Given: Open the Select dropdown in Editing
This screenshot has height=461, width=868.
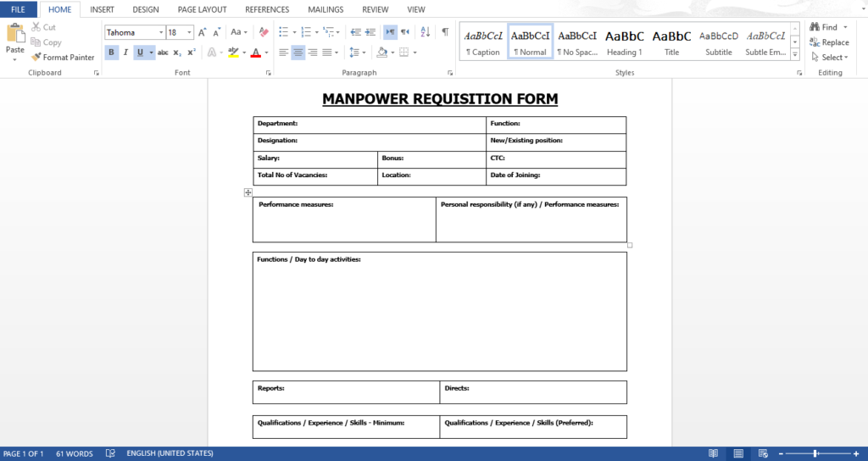Looking at the screenshot, I should coord(830,57).
